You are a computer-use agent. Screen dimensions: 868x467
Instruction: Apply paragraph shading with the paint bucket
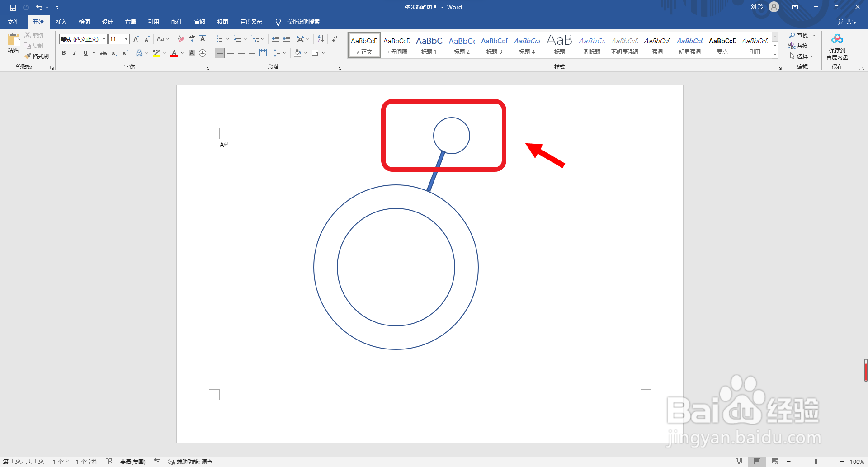pyautogui.click(x=297, y=53)
